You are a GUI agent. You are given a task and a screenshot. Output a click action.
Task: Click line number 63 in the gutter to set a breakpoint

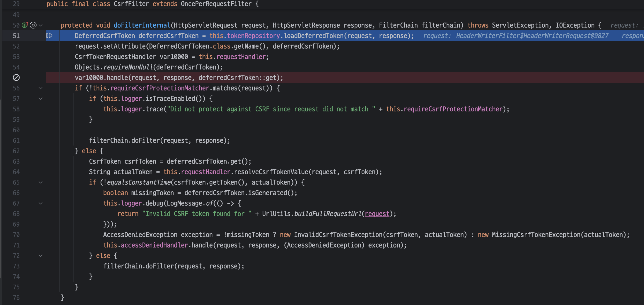tap(16, 161)
